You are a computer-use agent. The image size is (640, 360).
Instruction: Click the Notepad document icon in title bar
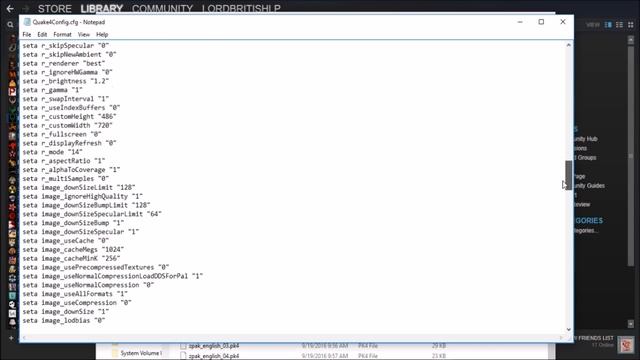tap(27, 22)
